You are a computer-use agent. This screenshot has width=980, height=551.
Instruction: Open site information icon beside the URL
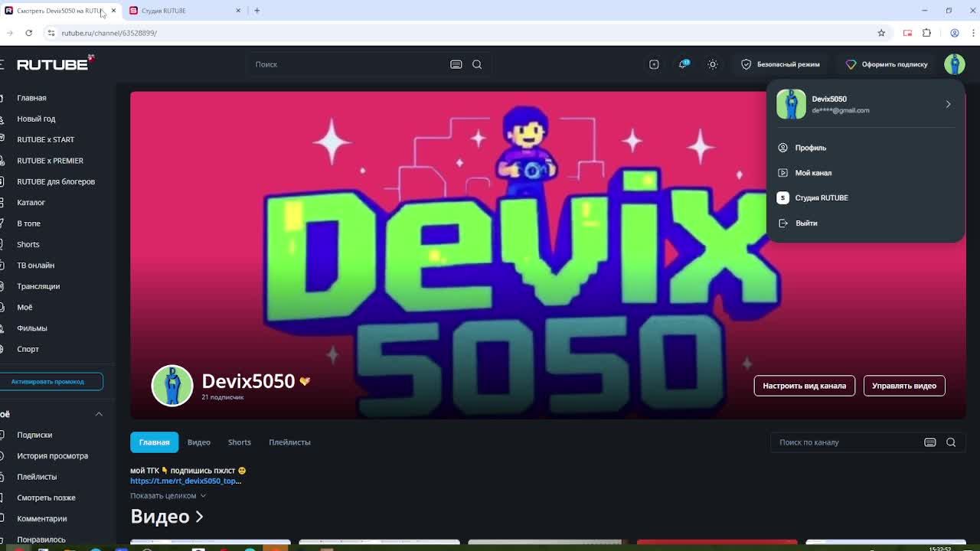[51, 33]
